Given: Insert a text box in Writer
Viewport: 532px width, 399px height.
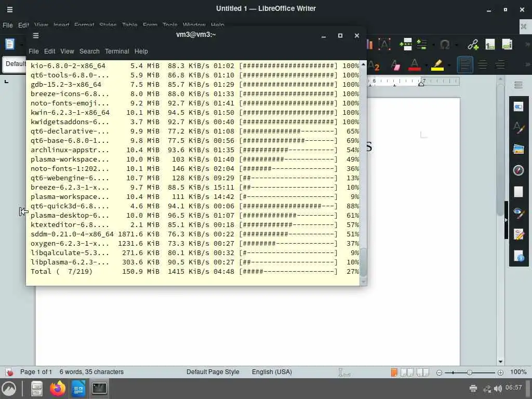Looking at the screenshot, I should click(384, 45).
